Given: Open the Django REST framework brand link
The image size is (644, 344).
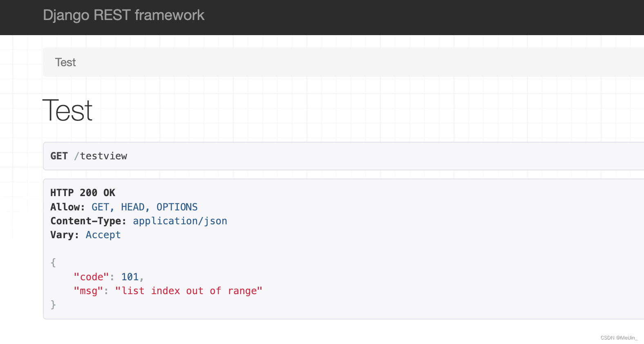Looking at the screenshot, I should [123, 16].
